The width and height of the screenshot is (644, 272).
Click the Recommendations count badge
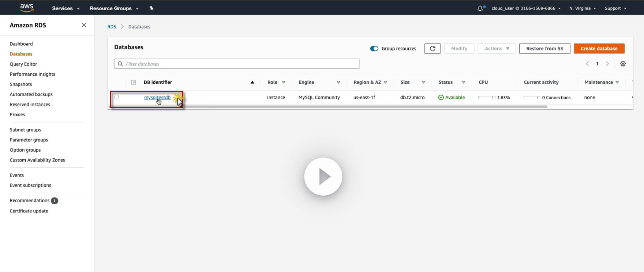tap(55, 201)
